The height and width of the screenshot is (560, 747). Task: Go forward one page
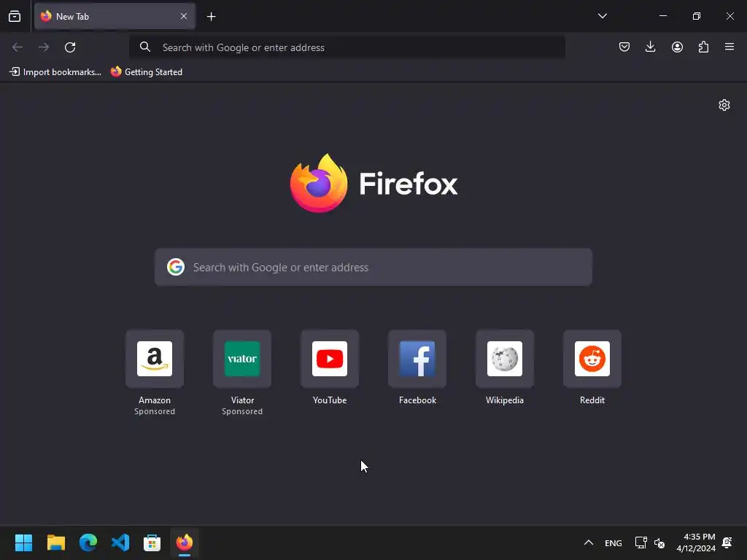point(44,47)
